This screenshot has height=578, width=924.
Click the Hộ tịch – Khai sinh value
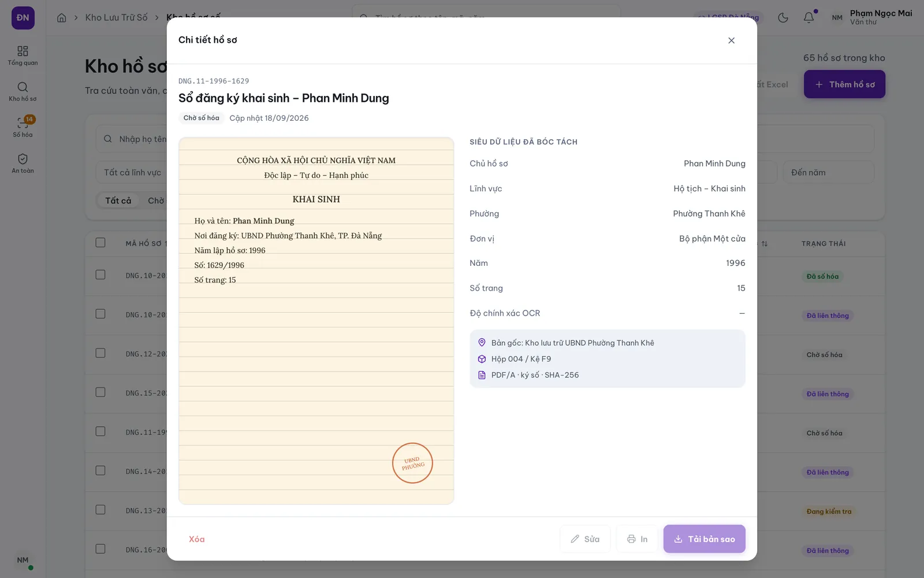click(x=709, y=189)
